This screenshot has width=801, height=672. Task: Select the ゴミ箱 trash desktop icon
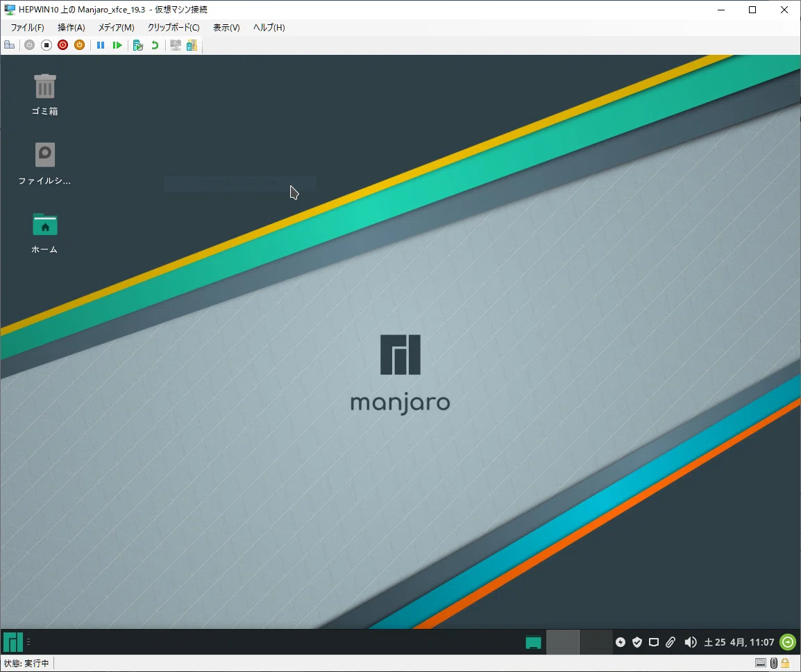45,94
